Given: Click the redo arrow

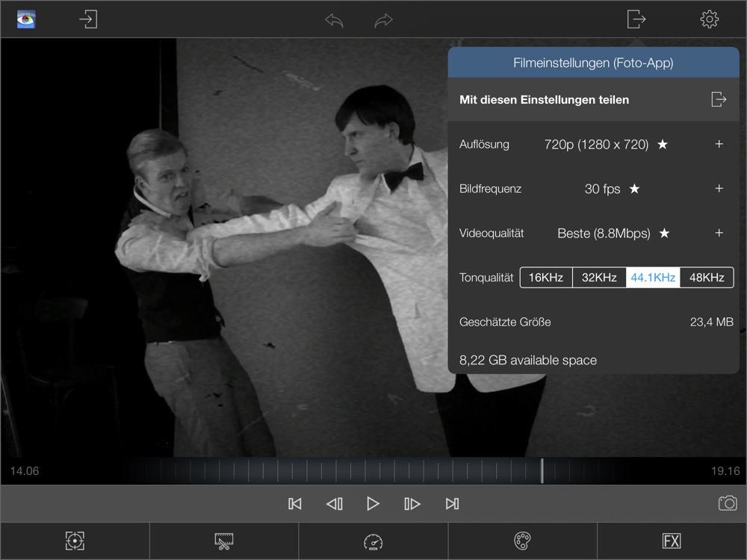Looking at the screenshot, I should pos(383,20).
